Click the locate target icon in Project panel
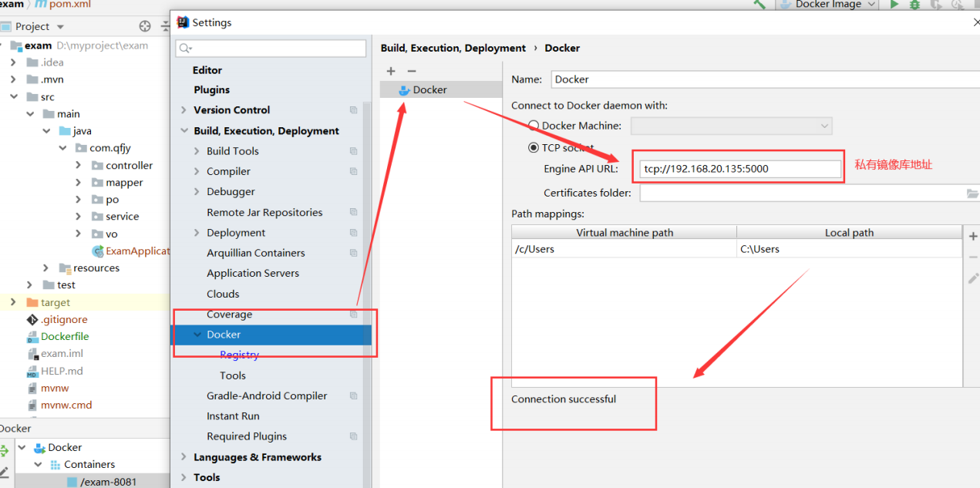This screenshot has width=980, height=488. point(145,26)
